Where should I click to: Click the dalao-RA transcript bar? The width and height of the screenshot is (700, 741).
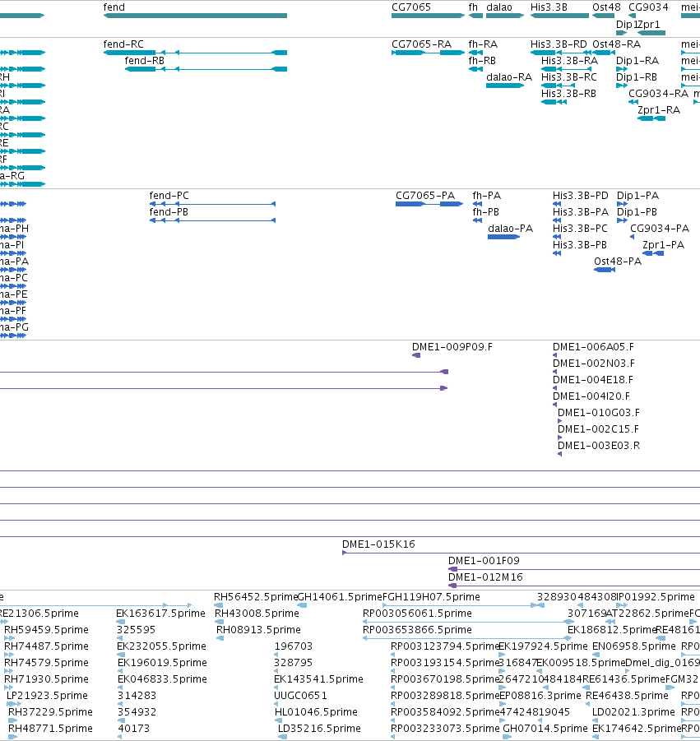point(505,86)
